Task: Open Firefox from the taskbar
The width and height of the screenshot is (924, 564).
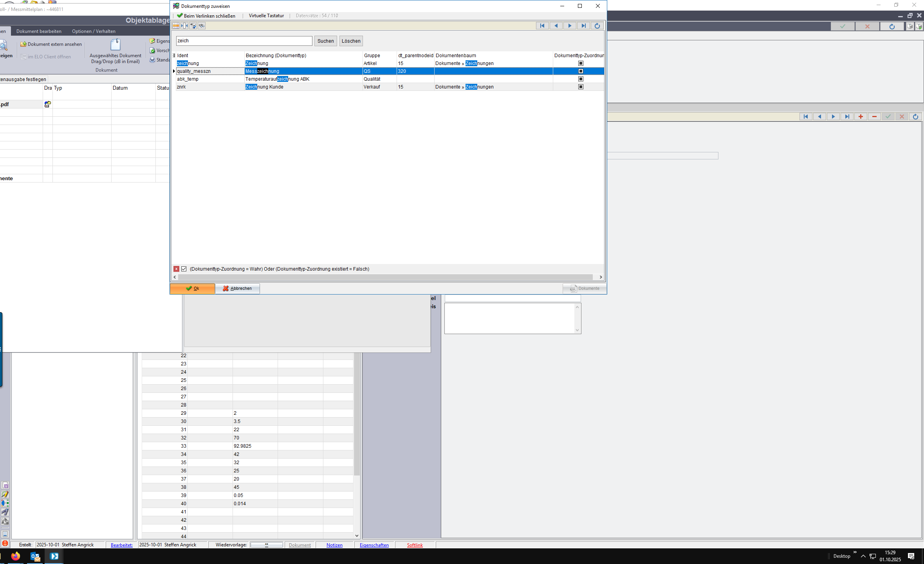Action: click(16, 556)
